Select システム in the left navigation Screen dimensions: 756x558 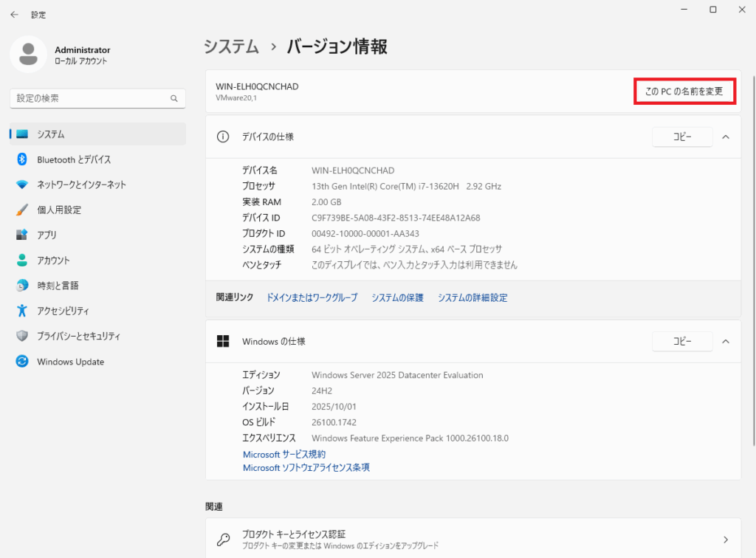point(52,134)
